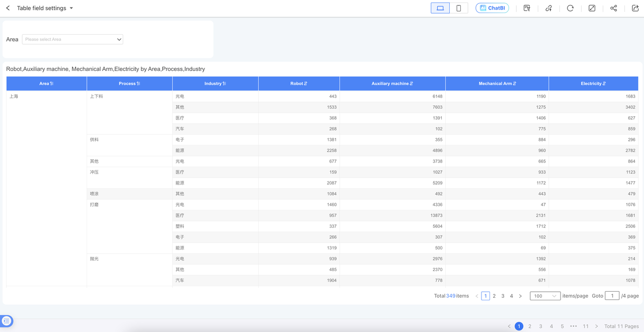The height and width of the screenshot is (332, 644).
Task: Click the 喷涂 process cell
Action: point(129,194)
